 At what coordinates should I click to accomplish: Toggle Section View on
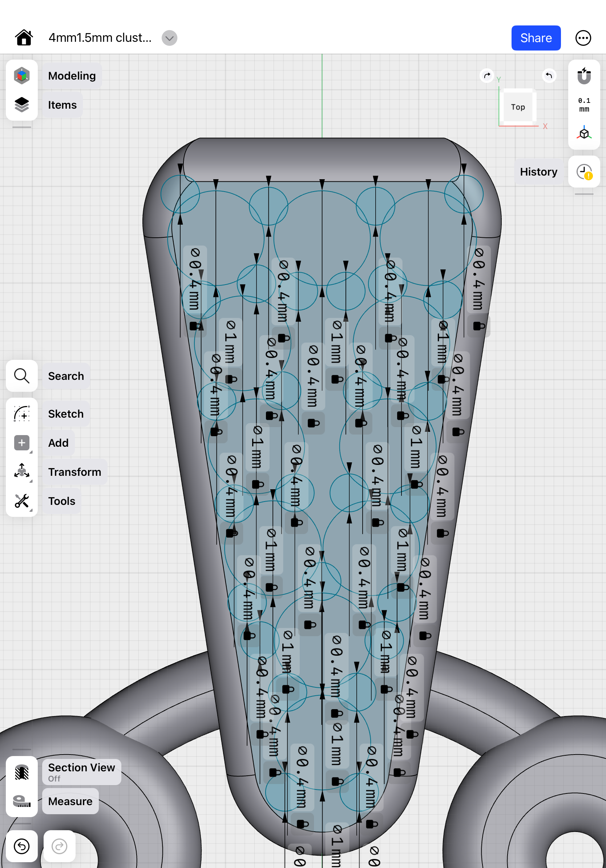(22, 772)
